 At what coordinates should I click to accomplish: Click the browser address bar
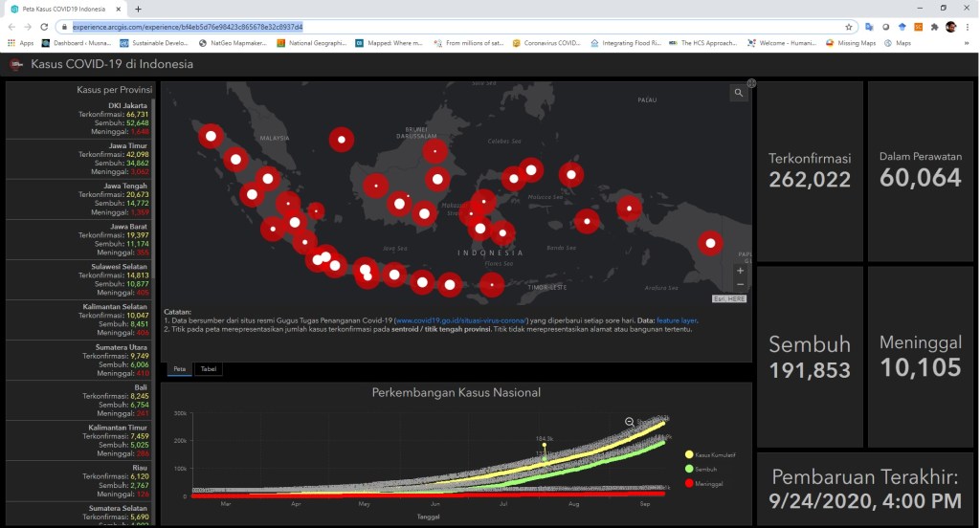coord(459,27)
